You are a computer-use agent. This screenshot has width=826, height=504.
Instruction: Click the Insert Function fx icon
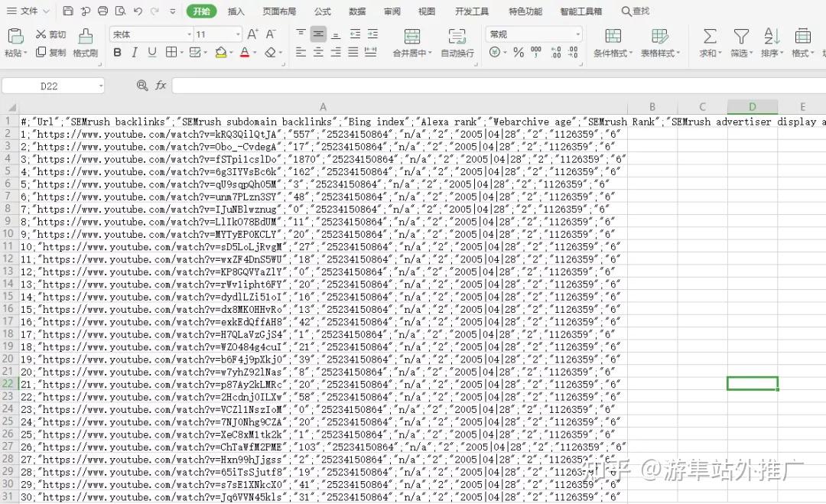[x=161, y=86]
